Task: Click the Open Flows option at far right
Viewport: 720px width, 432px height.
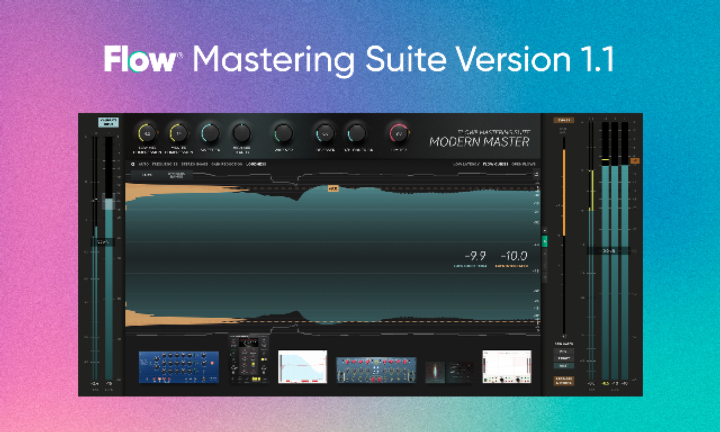Action: [x=523, y=164]
